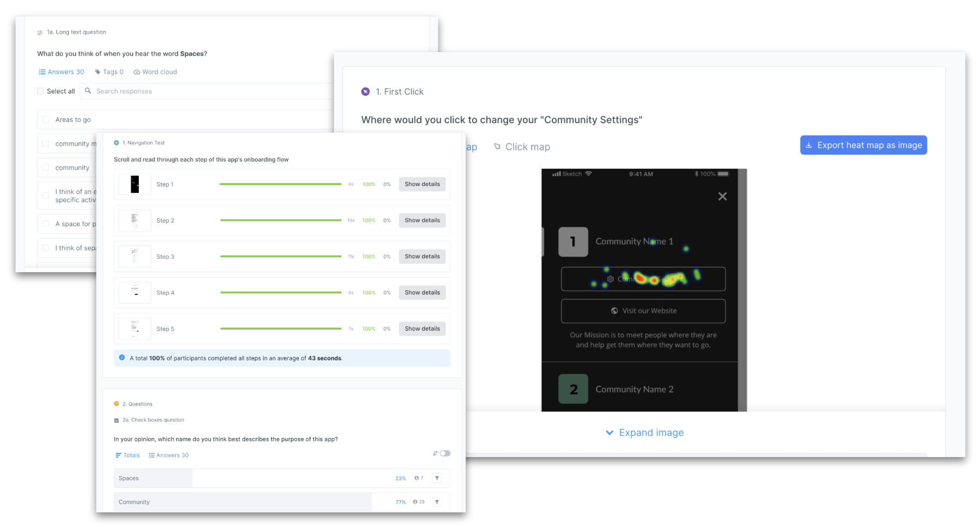The width and height of the screenshot is (980, 527).
Task: Click the globe icon beside Visit our Website
Action: coord(614,311)
